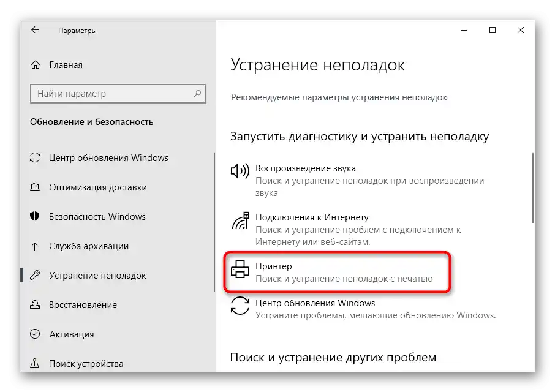Image resolution: width=555 pixels, height=392 pixels.
Task: Click Рекомендуемые параметры устранения неполадок link
Action: coord(339,97)
